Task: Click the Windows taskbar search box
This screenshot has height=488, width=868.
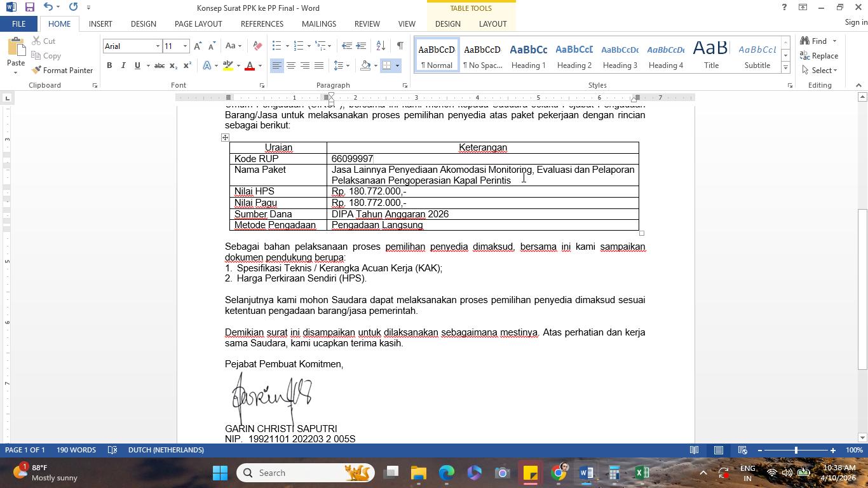Action: tap(306, 473)
